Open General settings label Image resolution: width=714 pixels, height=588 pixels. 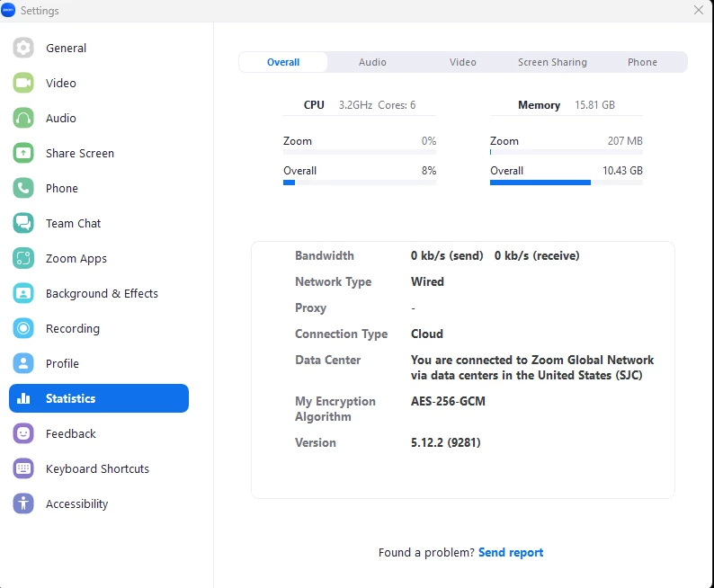(66, 49)
